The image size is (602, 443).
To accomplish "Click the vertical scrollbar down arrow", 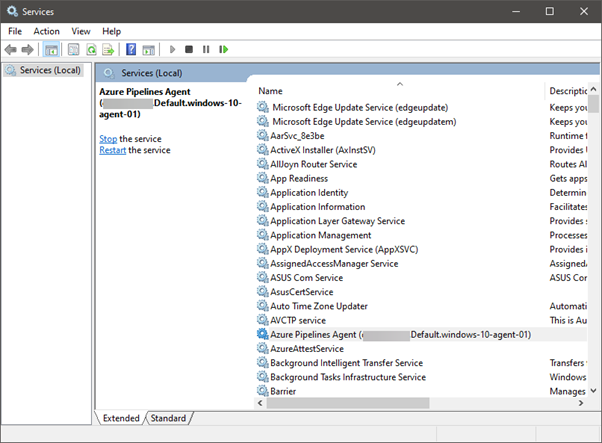I will (594, 391).
